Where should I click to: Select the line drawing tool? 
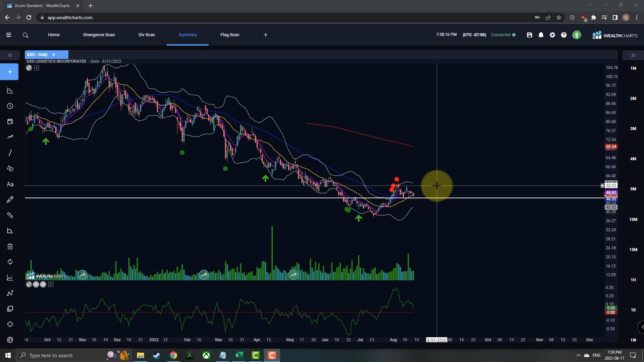(x=10, y=153)
